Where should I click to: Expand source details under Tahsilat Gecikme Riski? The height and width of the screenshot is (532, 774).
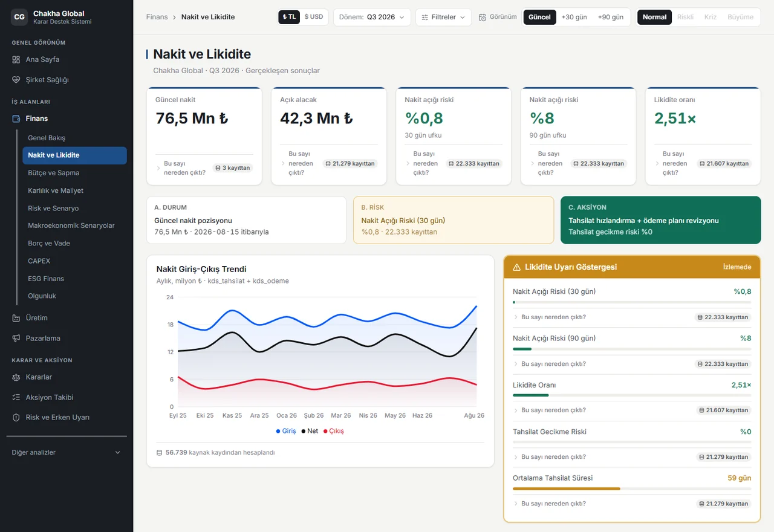[550, 457]
